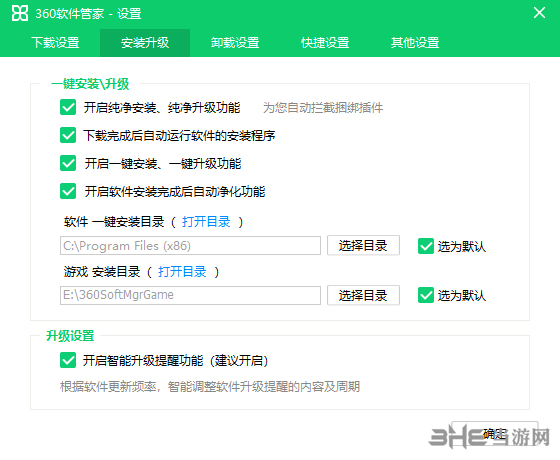
Task: Go to the 快捷设置 tab
Action: pyautogui.click(x=325, y=43)
